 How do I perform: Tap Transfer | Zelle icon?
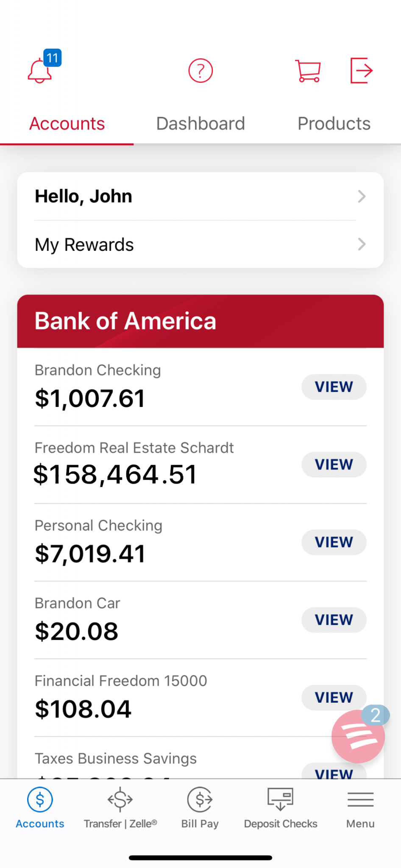pos(120,800)
